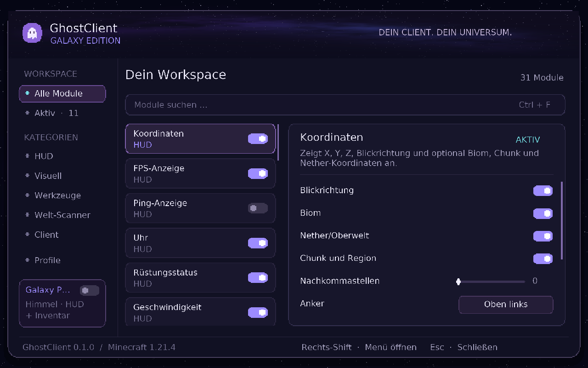Screen dimensions: 588x368
Task: Toggle the Chunk und Region switch
Action: tap(543, 259)
